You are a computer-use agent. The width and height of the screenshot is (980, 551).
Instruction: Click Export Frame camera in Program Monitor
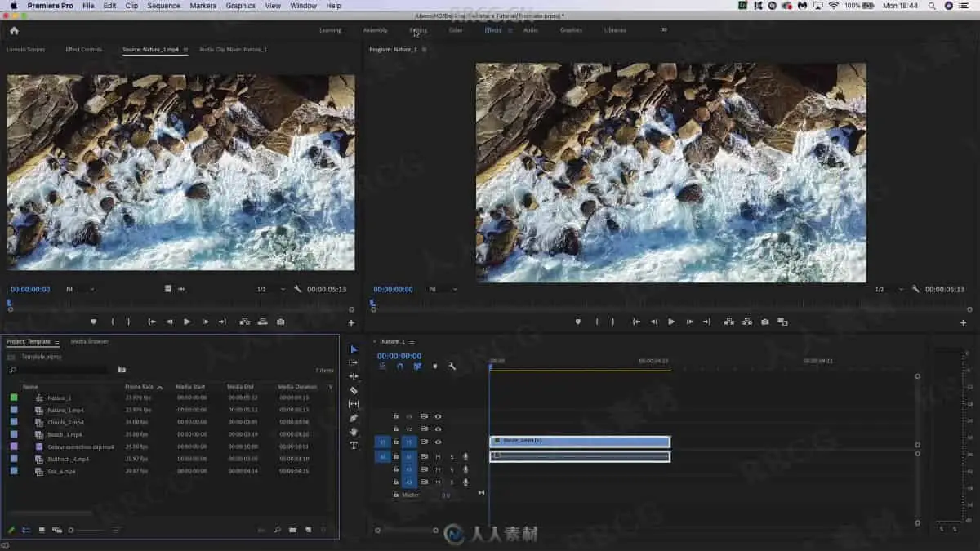[x=764, y=322]
